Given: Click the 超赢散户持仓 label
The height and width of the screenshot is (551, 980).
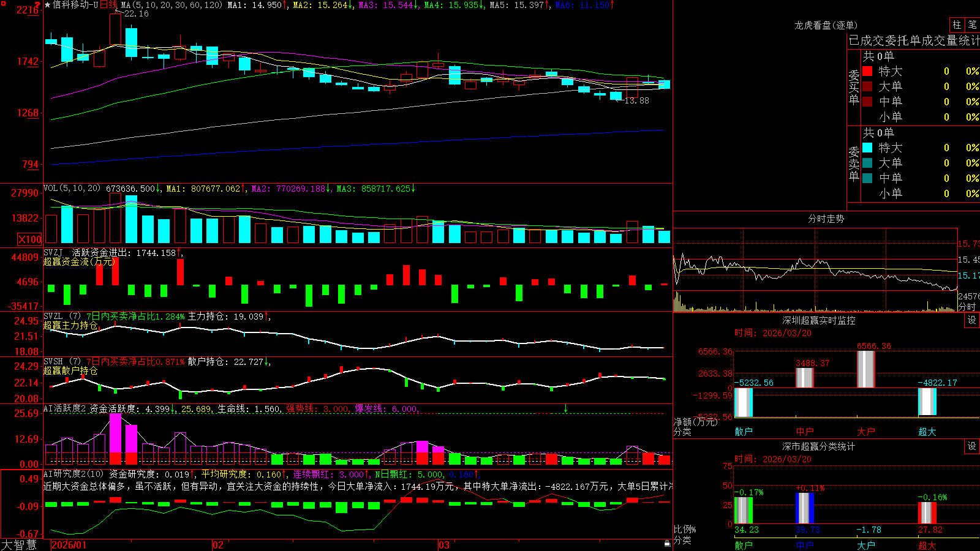Looking at the screenshot, I should click(x=70, y=371).
